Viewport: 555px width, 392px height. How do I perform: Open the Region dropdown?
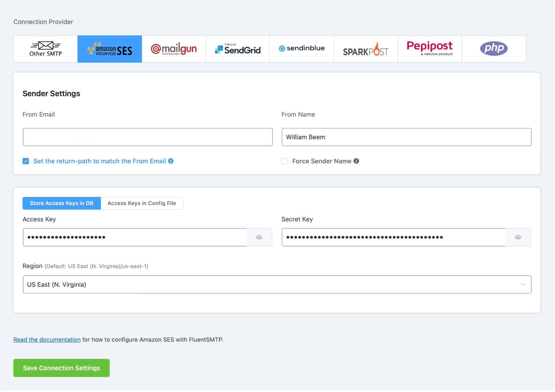coord(277,285)
